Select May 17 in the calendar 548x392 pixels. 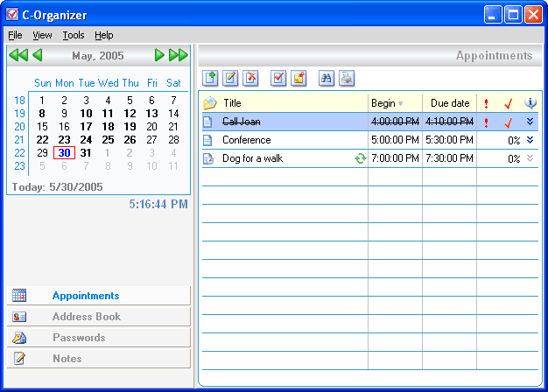tap(86, 126)
